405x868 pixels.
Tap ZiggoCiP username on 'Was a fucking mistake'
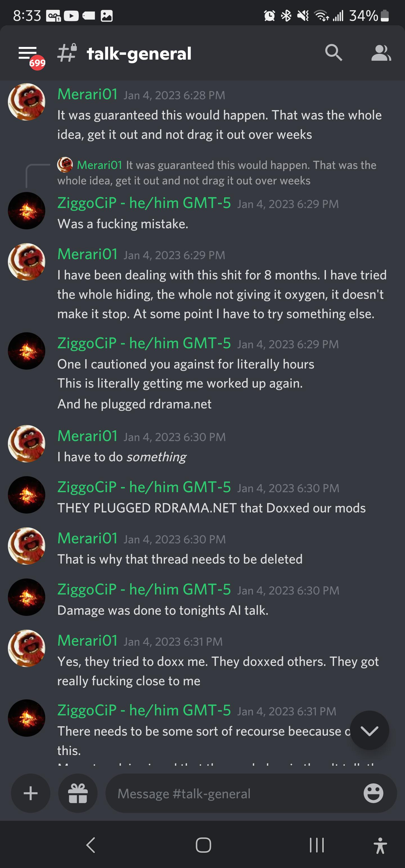coord(144,203)
